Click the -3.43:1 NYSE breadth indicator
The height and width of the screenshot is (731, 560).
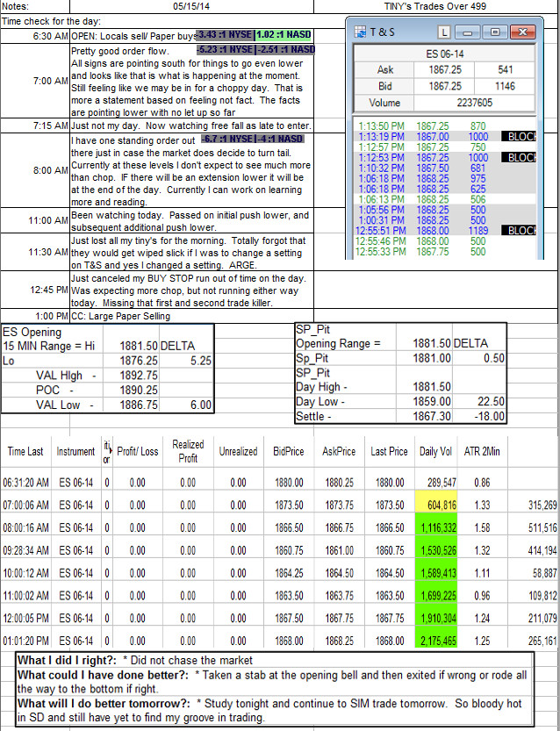coord(226,34)
